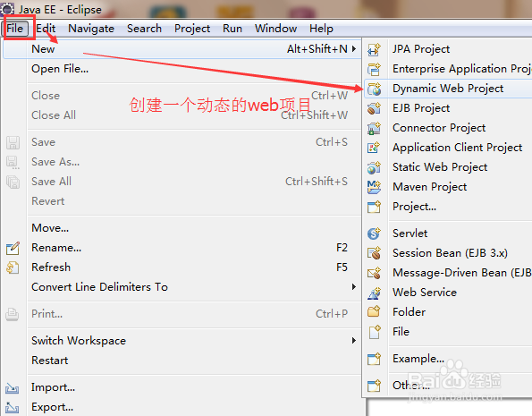Open the Edit menu
The image size is (532, 416).
click(x=46, y=29)
